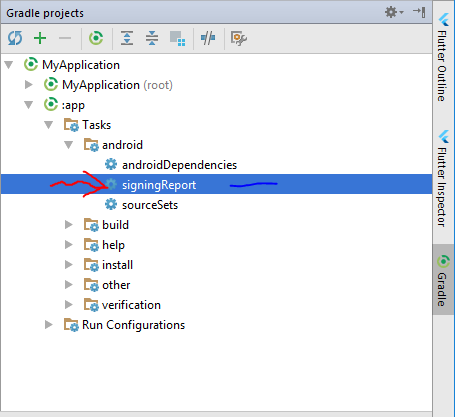Viewport: 455px width, 417px height.
Task: Select the sourceSets task
Action: coord(150,205)
